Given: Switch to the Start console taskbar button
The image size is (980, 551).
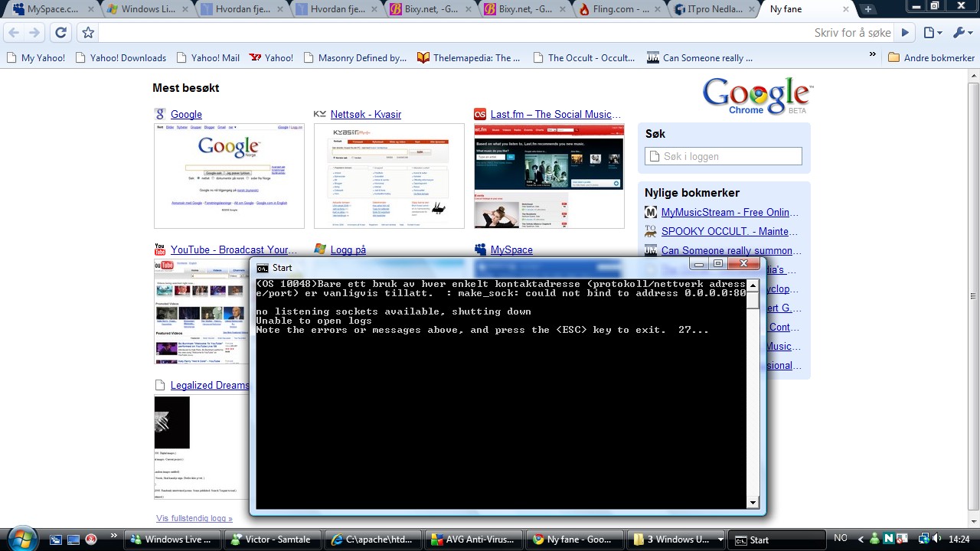Looking at the screenshot, I should point(776,540).
